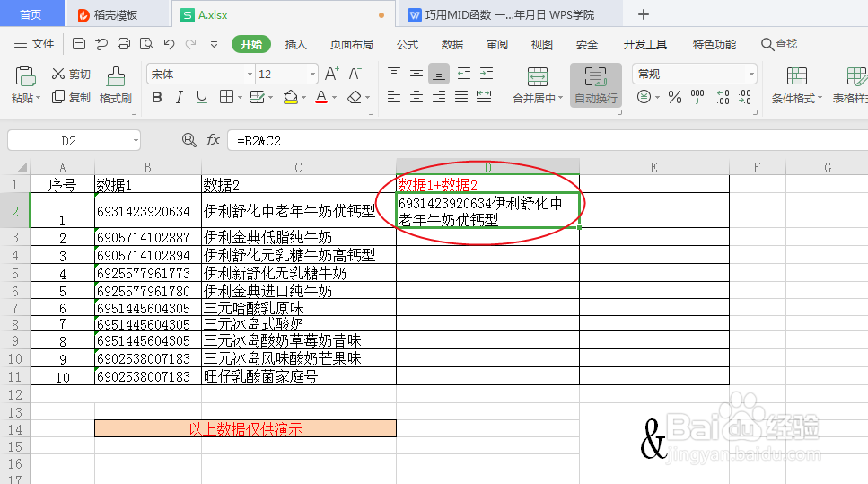Click the Save icon in quick toolbar
868x484 pixels.
pos(79,44)
